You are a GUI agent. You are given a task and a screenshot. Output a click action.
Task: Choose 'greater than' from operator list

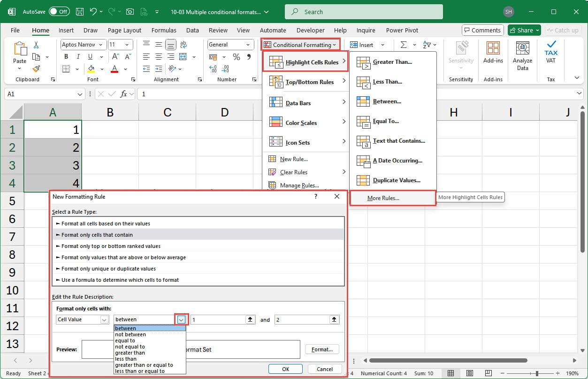coord(130,353)
